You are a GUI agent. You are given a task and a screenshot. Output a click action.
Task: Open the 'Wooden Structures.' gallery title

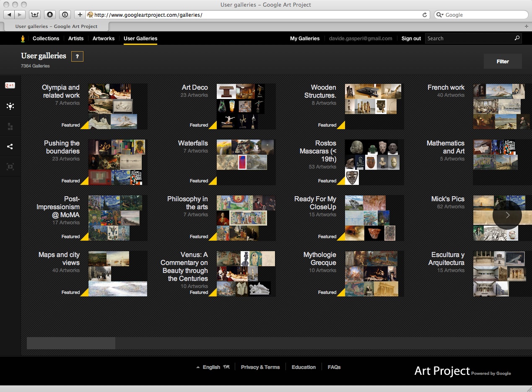click(320, 91)
